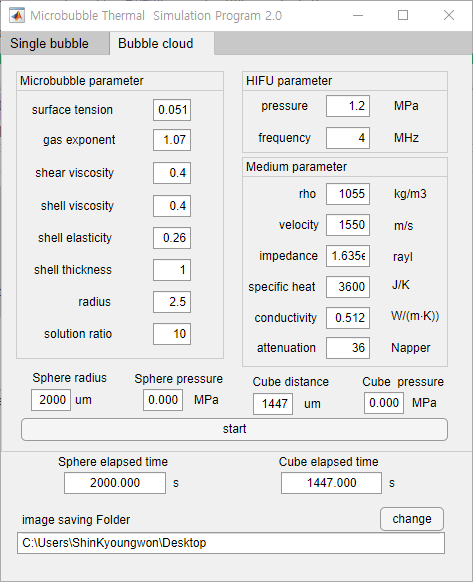Click the start button
This screenshot has height=582, width=473.
pos(234,429)
